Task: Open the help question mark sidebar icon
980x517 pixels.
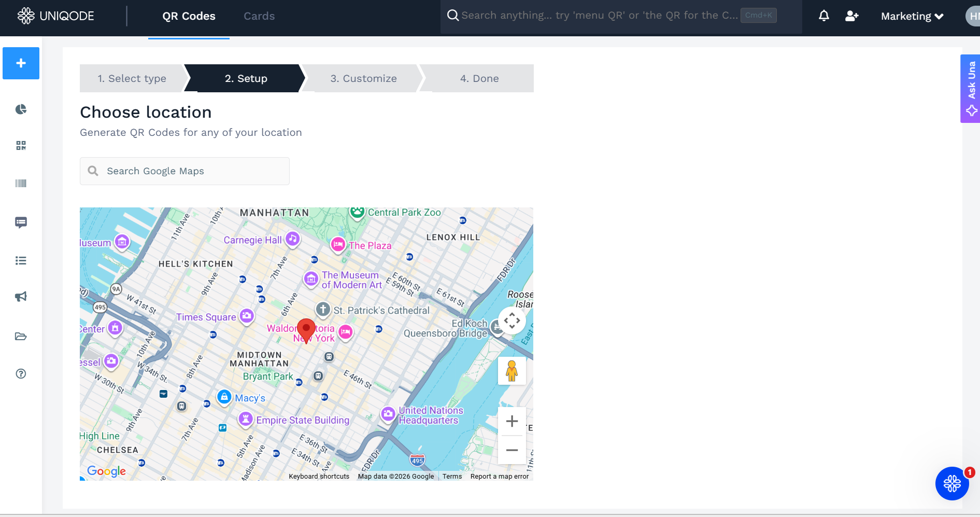Action: 21,374
